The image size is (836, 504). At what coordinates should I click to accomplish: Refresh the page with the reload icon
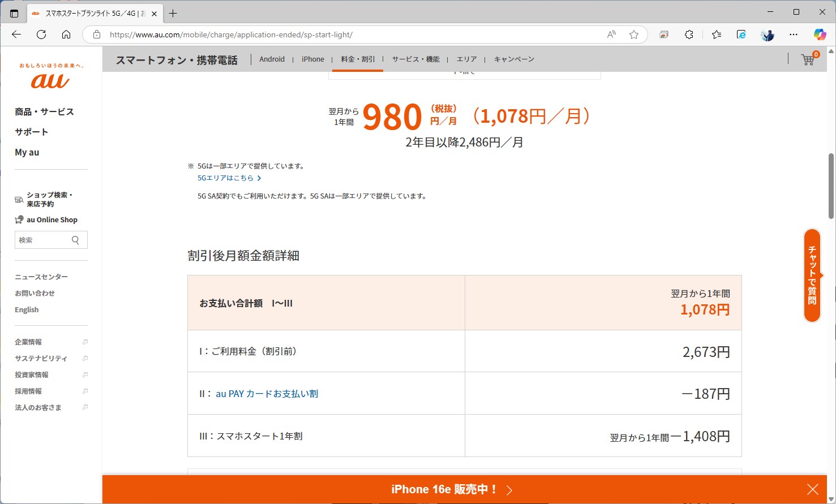(x=41, y=35)
